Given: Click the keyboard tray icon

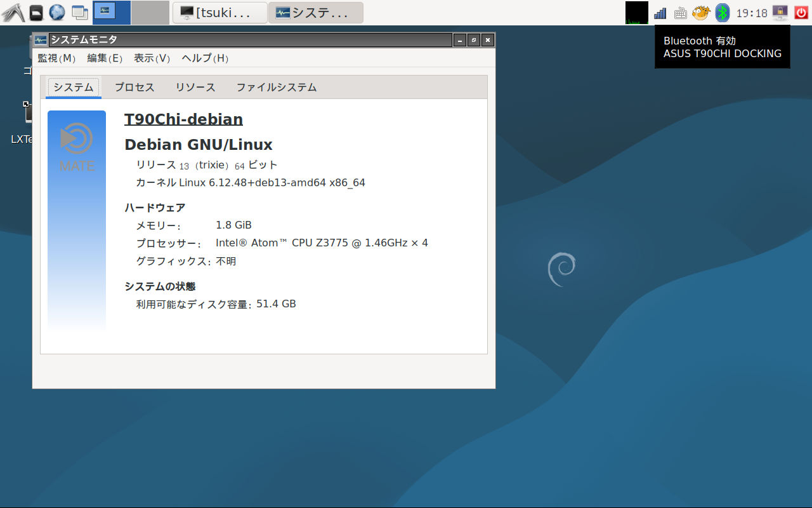Looking at the screenshot, I should tap(680, 13).
